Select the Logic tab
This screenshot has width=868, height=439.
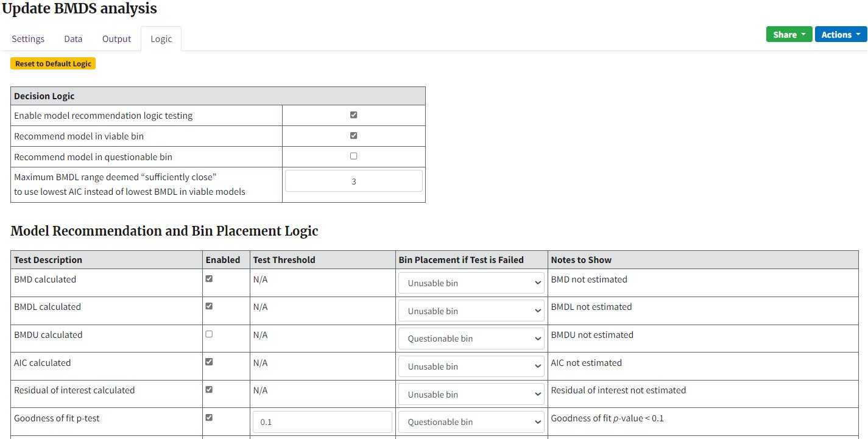pos(160,38)
